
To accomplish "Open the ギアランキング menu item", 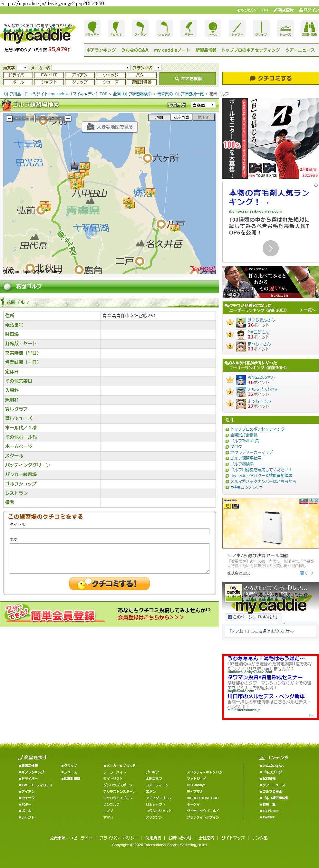I will (101, 50).
